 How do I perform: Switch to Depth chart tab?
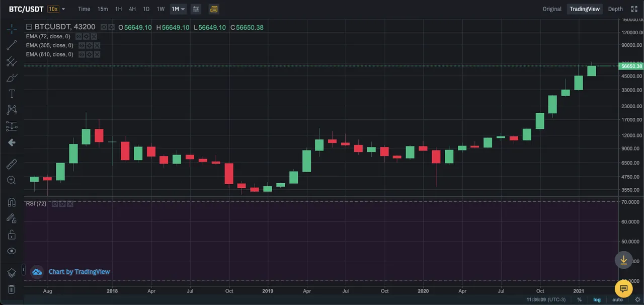click(615, 9)
